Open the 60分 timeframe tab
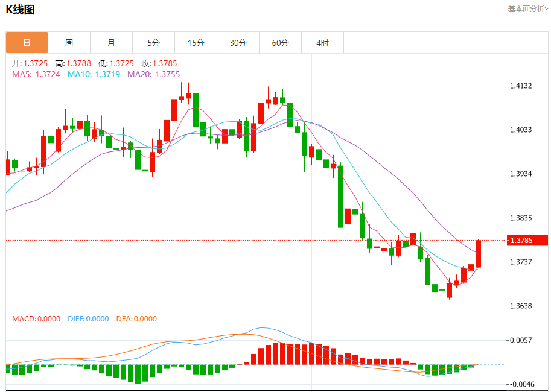 click(280, 43)
